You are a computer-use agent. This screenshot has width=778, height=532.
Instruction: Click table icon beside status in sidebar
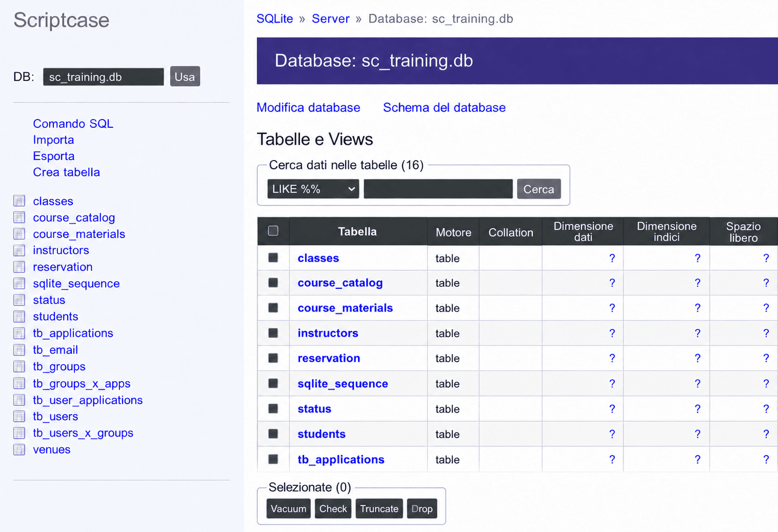coord(19,300)
